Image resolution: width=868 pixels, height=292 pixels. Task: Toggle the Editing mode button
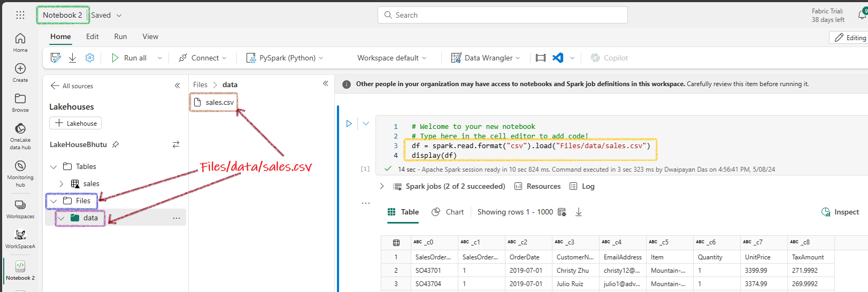tap(849, 37)
